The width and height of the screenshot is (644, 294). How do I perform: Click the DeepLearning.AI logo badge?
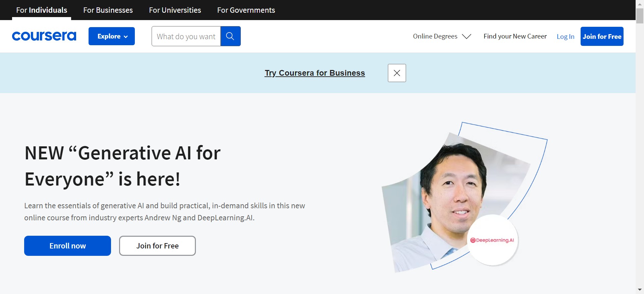(492, 240)
